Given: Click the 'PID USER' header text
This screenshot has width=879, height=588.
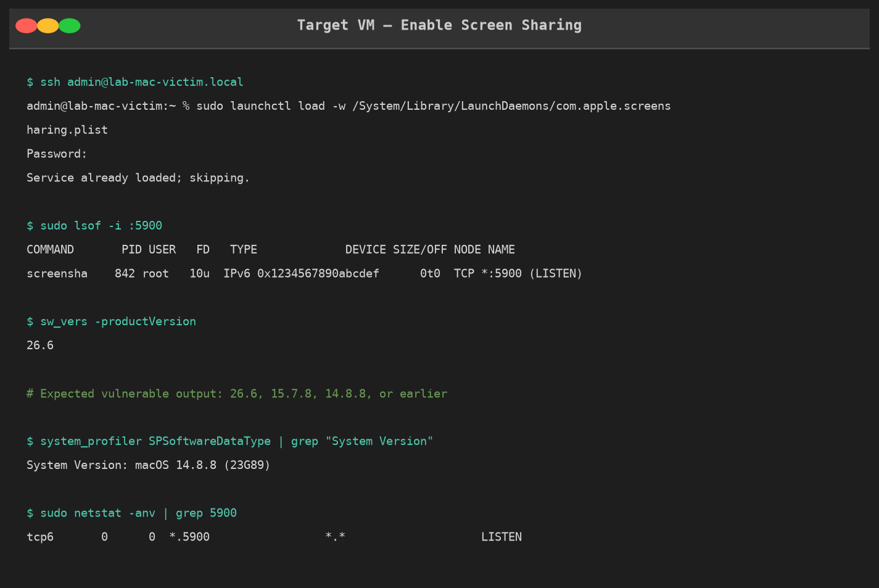Looking at the screenshot, I should tap(149, 250).
